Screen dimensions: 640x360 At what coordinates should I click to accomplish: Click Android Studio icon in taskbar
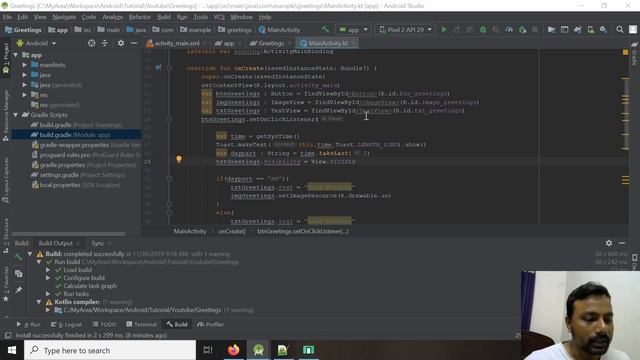point(258,350)
